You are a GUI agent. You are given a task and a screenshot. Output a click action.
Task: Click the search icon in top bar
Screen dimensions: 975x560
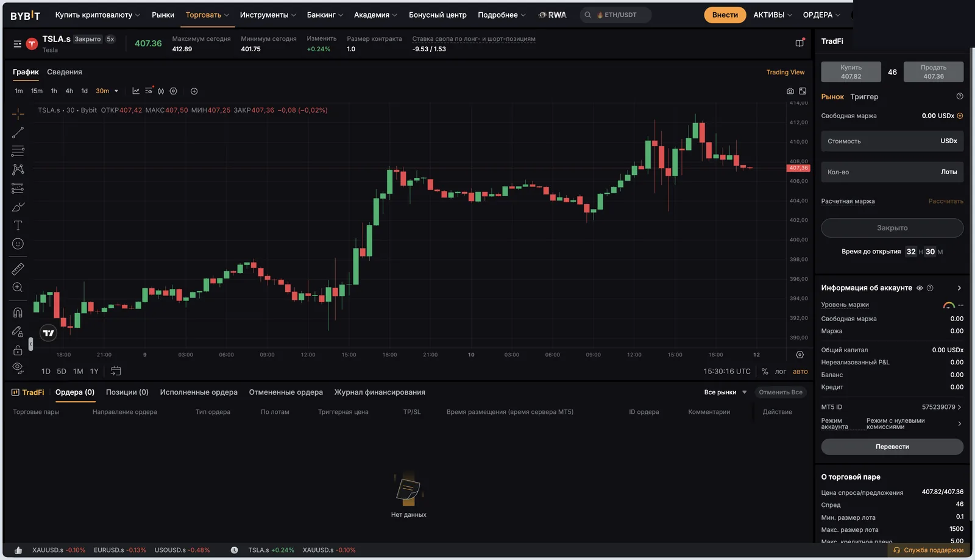click(588, 15)
